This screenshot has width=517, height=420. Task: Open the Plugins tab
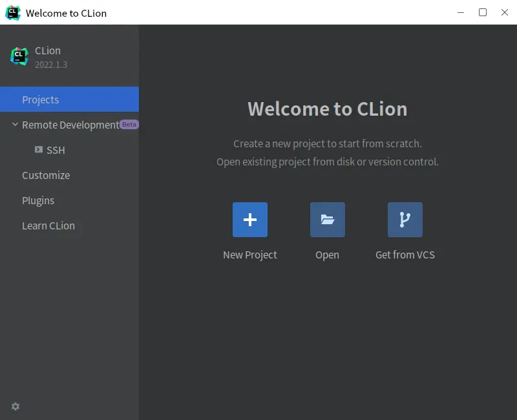pyautogui.click(x=38, y=201)
